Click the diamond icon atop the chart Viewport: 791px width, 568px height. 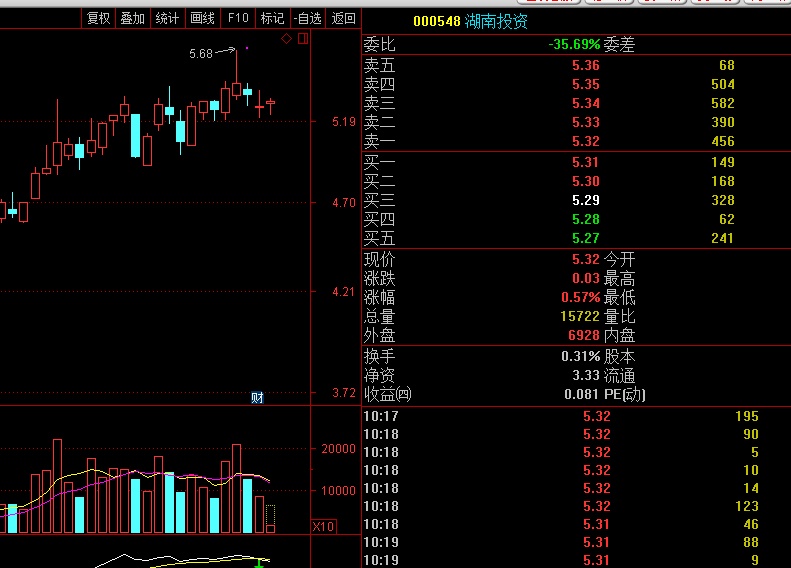click(x=286, y=39)
